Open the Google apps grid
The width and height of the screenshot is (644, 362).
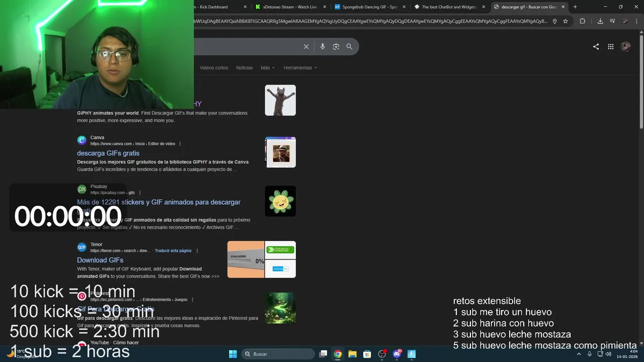coord(610,46)
